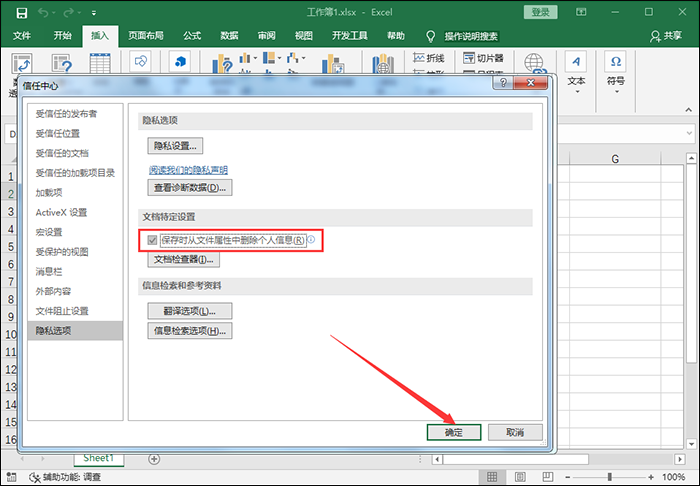Viewport: 700px width, 486px height.
Task: Switch to the 开发工具 Developer tab
Action: 350,36
